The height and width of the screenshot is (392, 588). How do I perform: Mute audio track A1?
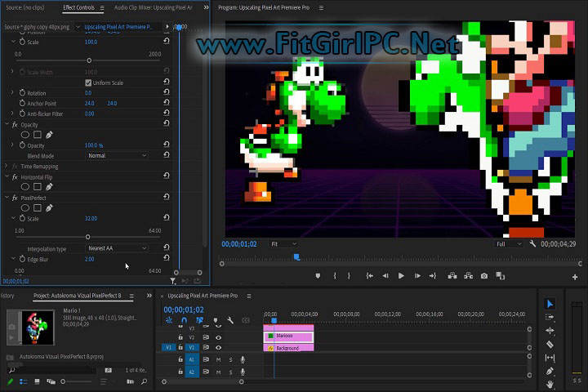point(218,359)
